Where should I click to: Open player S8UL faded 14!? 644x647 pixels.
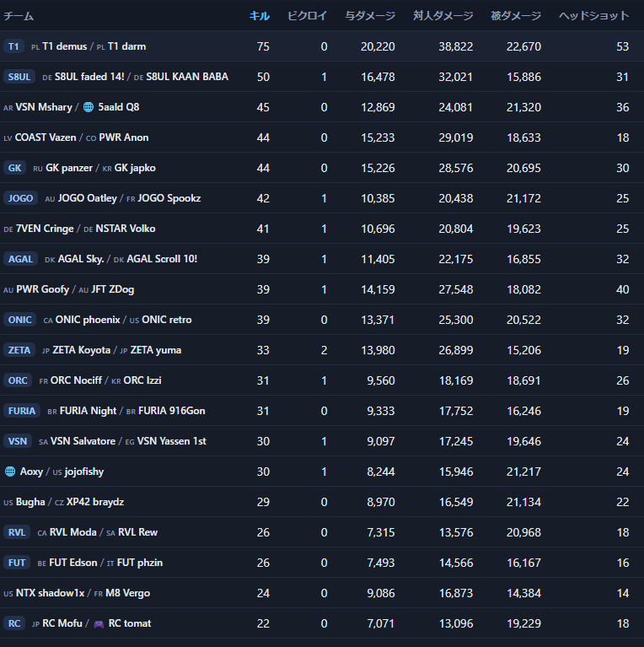[x=89, y=77]
